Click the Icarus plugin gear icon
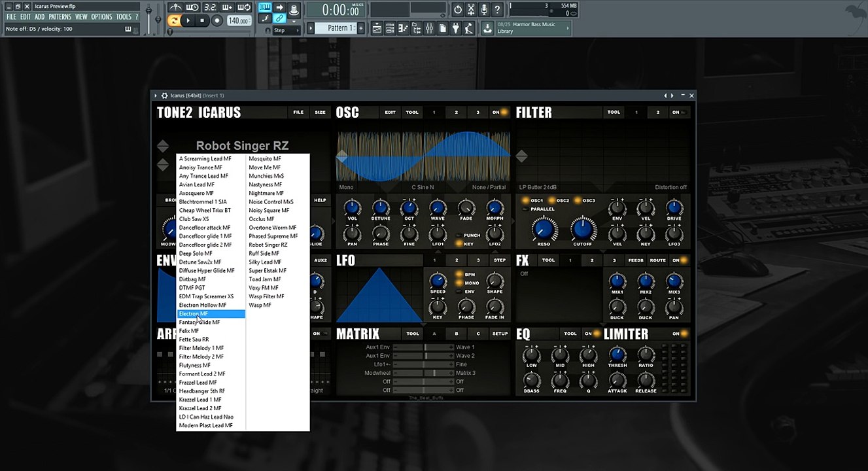Screen dimensions: 868x471 tap(164, 96)
